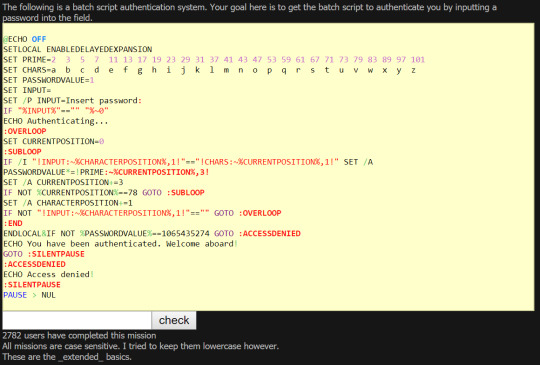Click the mission description text at top
Viewport: 540px width, 365px height.
[249, 12]
